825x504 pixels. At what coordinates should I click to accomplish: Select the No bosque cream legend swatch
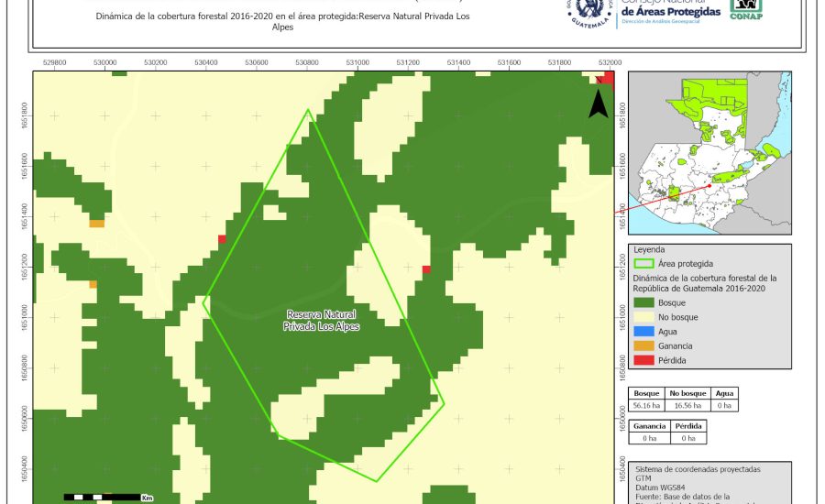click(x=644, y=317)
